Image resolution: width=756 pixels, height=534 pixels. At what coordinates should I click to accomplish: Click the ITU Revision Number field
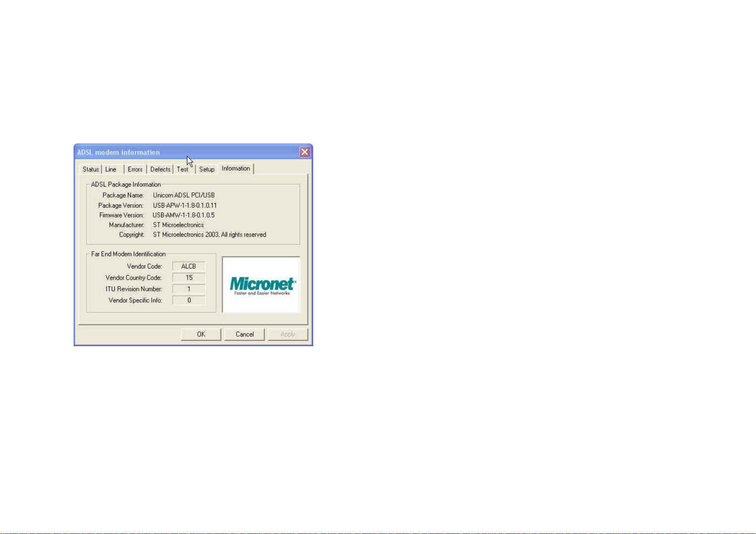point(189,289)
